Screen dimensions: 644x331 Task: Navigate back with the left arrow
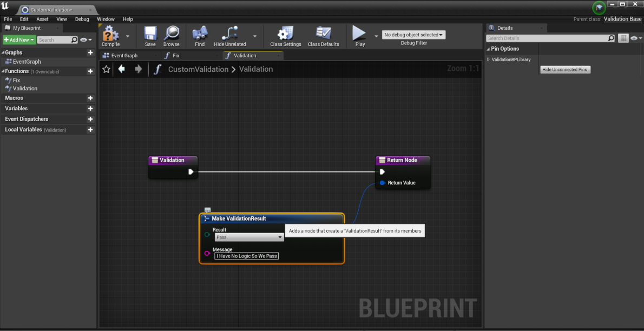[122, 69]
